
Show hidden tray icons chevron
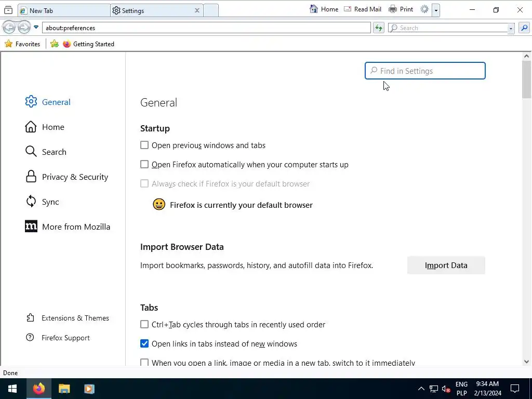[x=421, y=389]
